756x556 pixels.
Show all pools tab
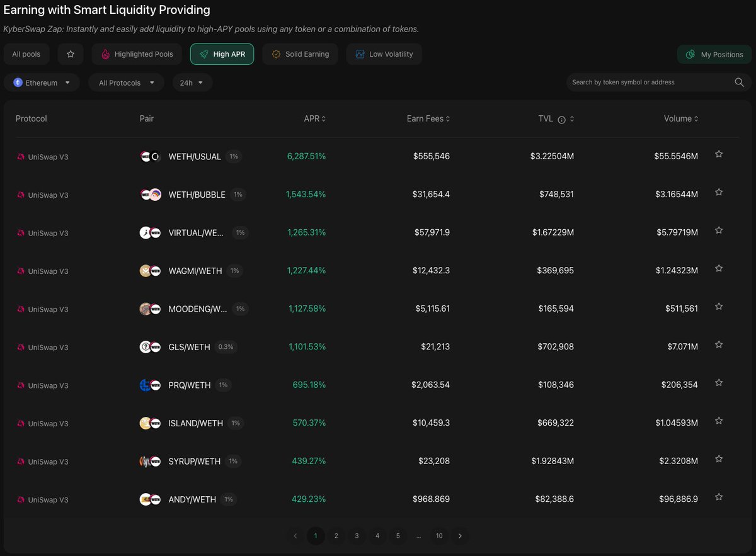point(26,54)
